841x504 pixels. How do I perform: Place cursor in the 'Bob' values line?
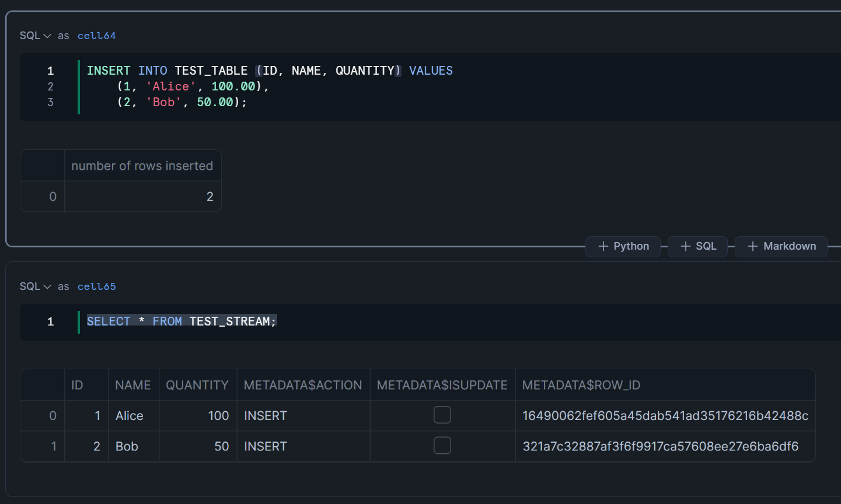click(182, 102)
